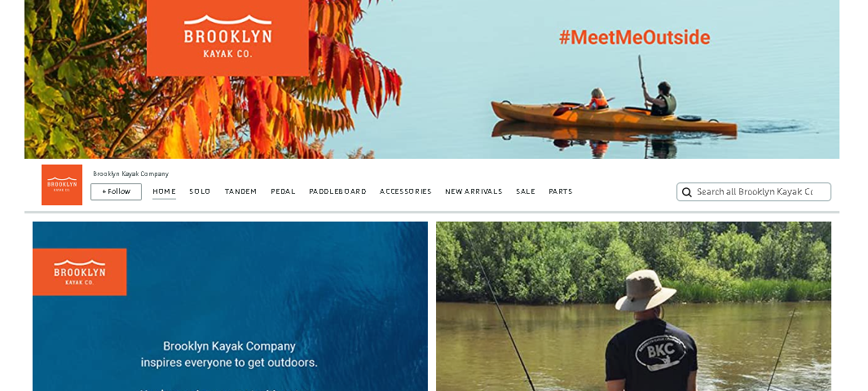Screen dimensions: 868x391
Task: Open the Home tab
Action: point(164,191)
